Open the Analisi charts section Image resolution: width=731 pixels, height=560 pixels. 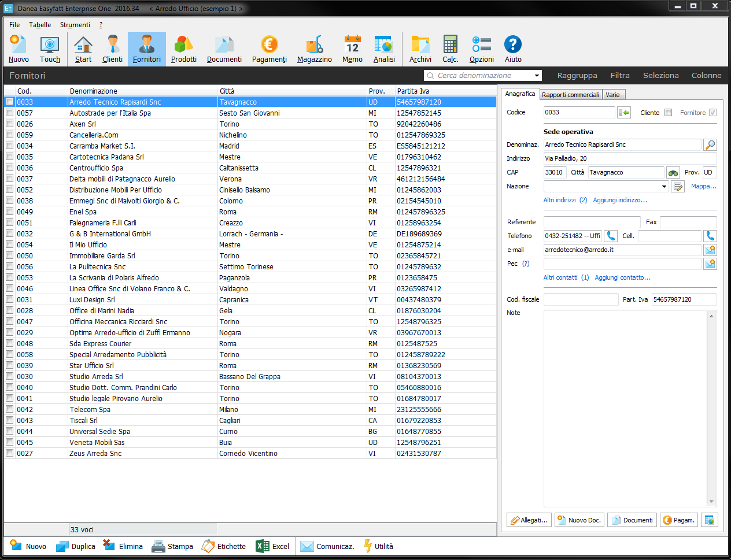[384, 49]
